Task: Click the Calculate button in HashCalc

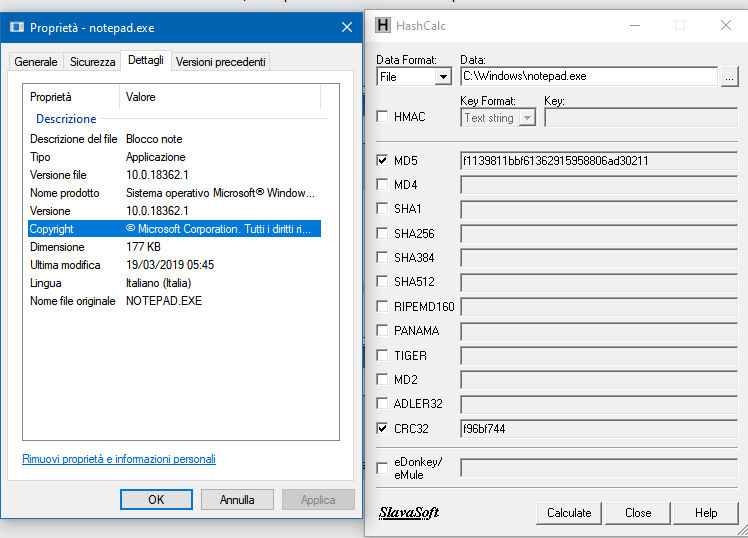Action: click(x=569, y=513)
